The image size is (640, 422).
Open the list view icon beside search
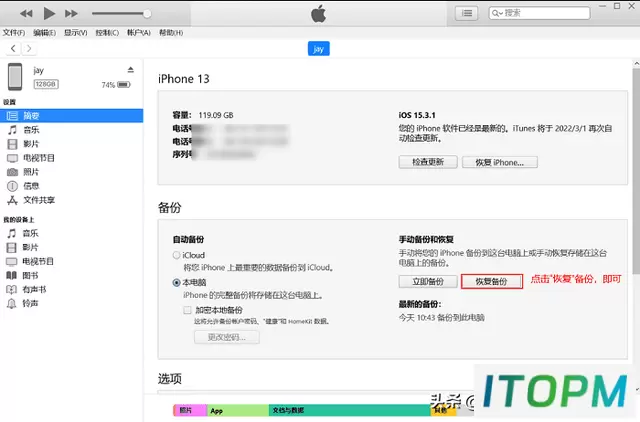click(467, 13)
